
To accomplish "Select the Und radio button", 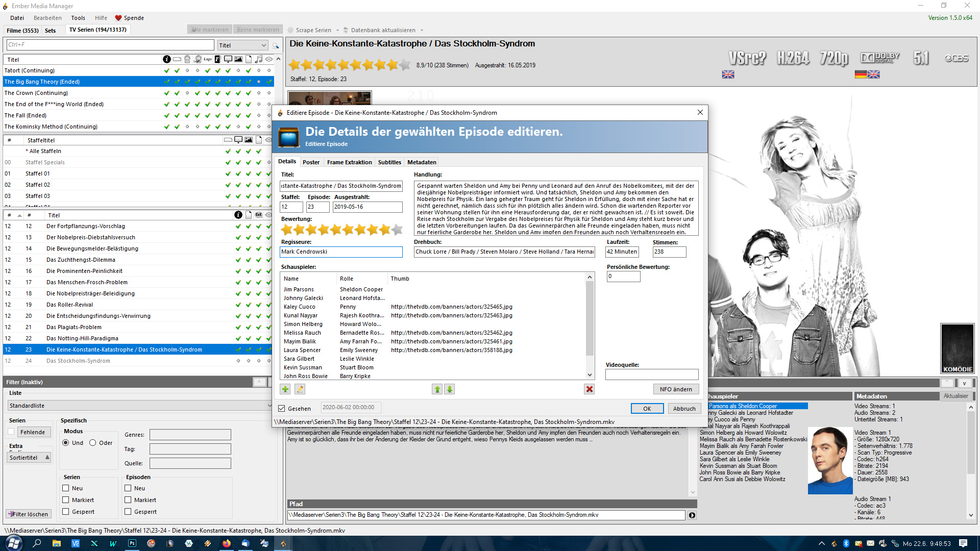I will pyautogui.click(x=66, y=443).
